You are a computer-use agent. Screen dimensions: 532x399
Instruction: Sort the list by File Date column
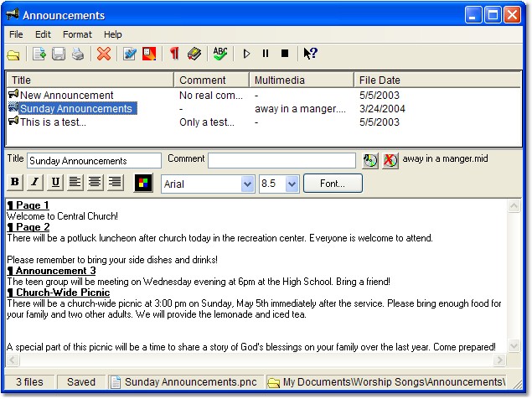point(437,80)
